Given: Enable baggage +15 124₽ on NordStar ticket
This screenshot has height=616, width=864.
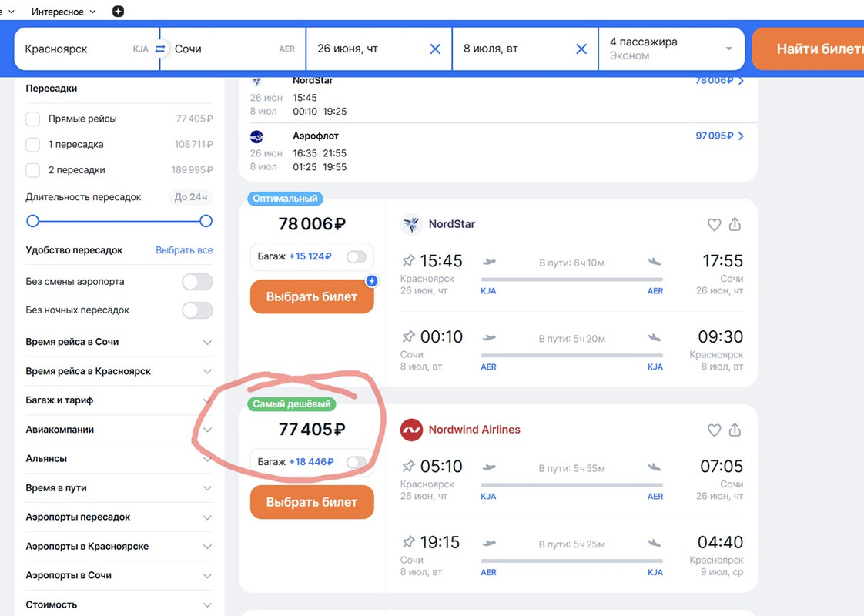Looking at the screenshot, I should tap(357, 256).
